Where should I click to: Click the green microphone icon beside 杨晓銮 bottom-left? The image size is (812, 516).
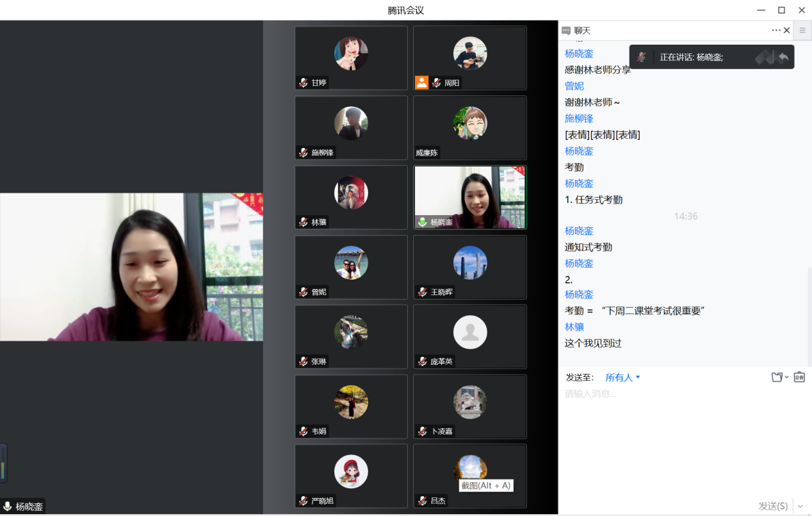tap(8, 506)
